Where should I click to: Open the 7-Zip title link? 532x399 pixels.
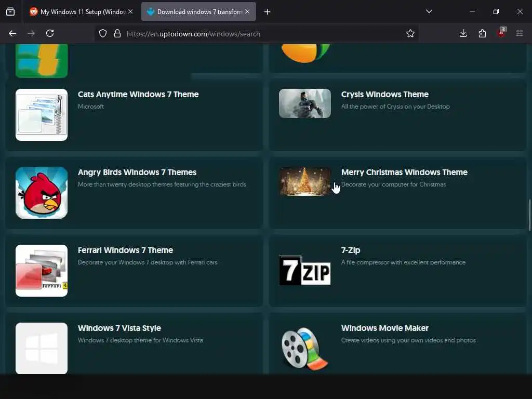(x=351, y=250)
